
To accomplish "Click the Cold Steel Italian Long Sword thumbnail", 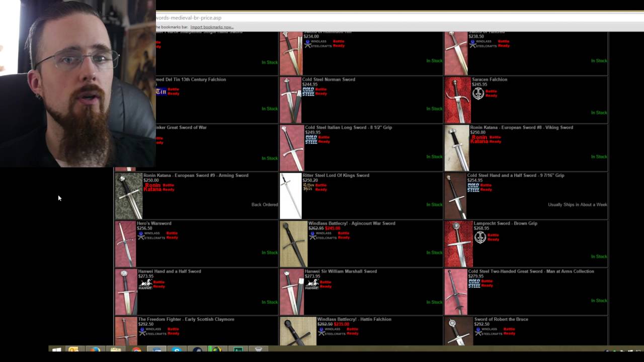I will click(292, 148).
